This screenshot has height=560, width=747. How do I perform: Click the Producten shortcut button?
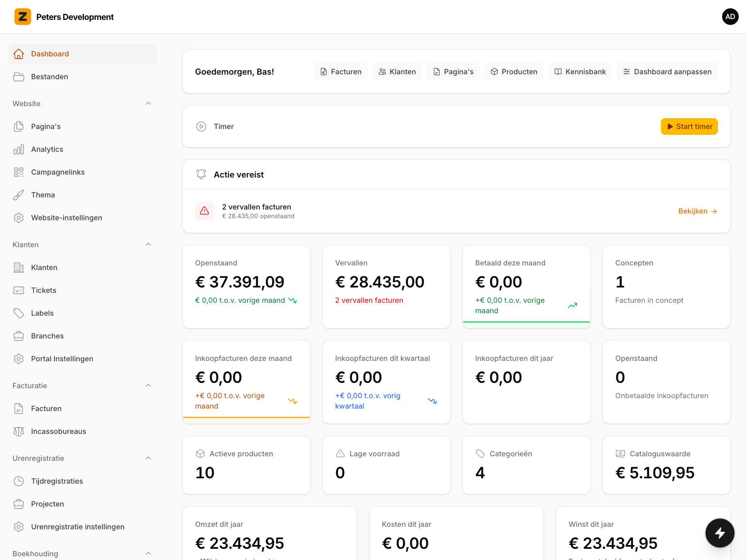514,72
